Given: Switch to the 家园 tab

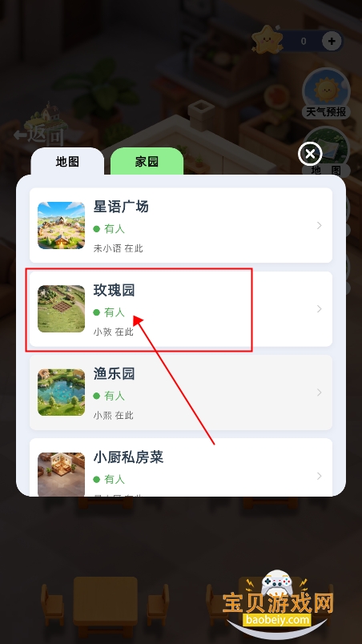Looking at the screenshot, I should click(147, 162).
